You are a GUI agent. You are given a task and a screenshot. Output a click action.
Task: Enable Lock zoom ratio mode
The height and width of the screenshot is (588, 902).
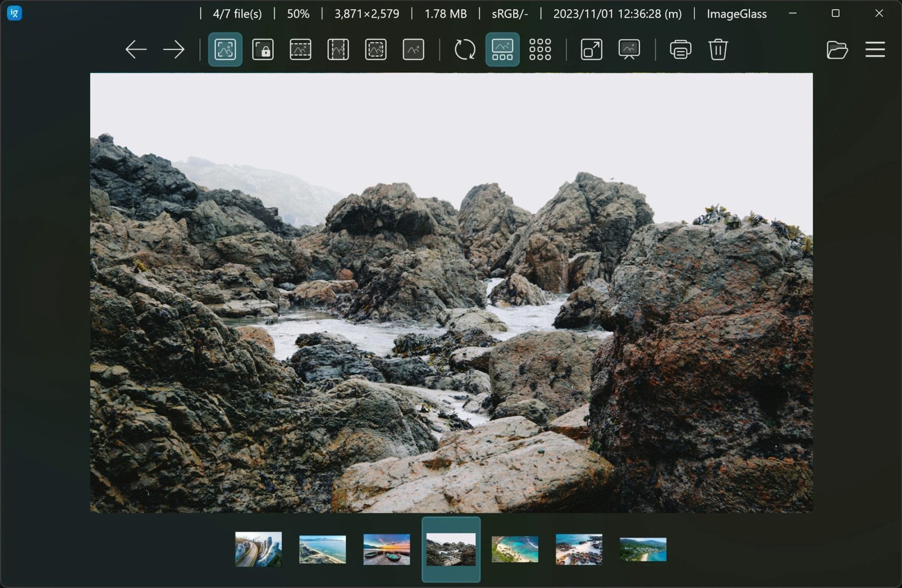(x=263, y=49)
